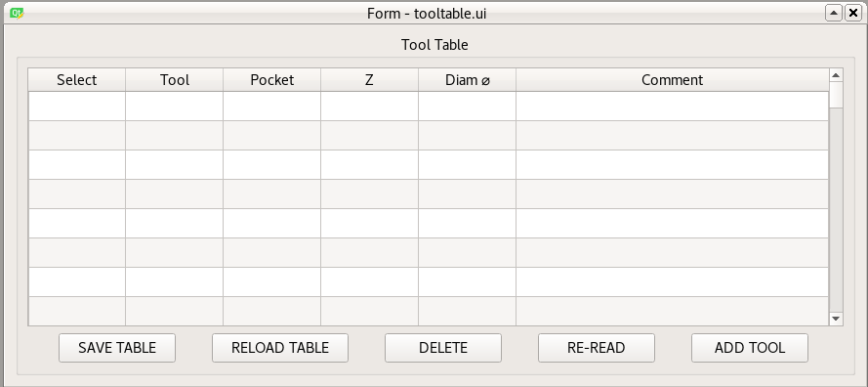
Task: Click the ADD TOOL button
Action: [750, 348]
